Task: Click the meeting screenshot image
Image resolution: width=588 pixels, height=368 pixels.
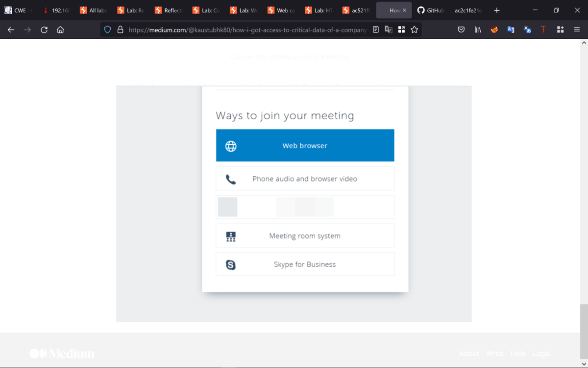Action: [294, 204]
